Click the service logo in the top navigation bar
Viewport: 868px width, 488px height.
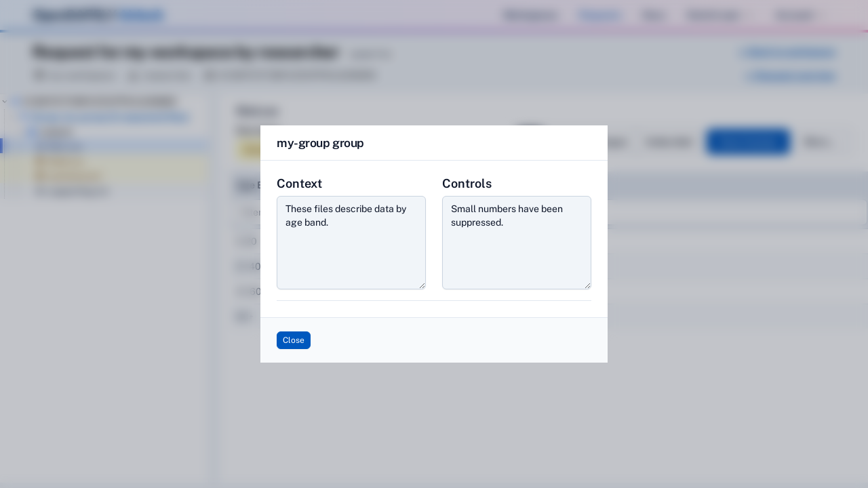pos(98,15)
